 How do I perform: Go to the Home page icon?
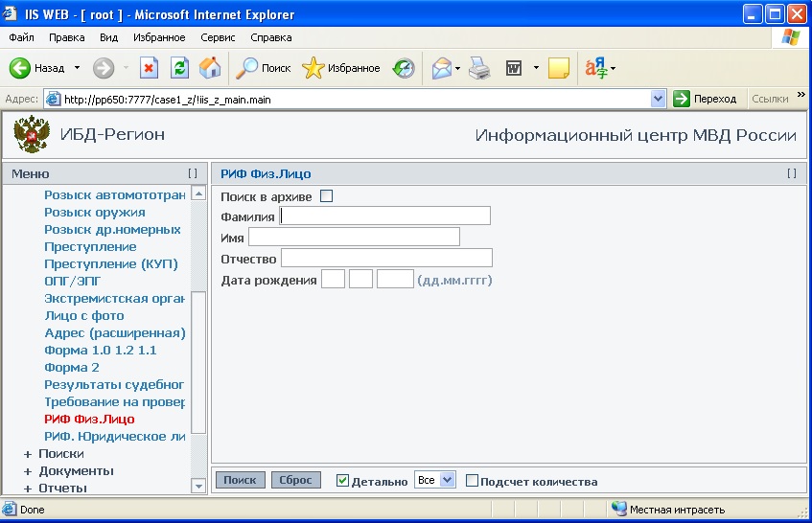coord(210,69)
